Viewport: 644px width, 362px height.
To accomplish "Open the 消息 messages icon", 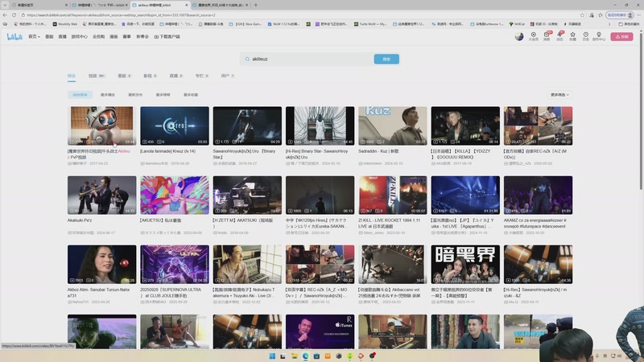I will (x=547, y=36).
